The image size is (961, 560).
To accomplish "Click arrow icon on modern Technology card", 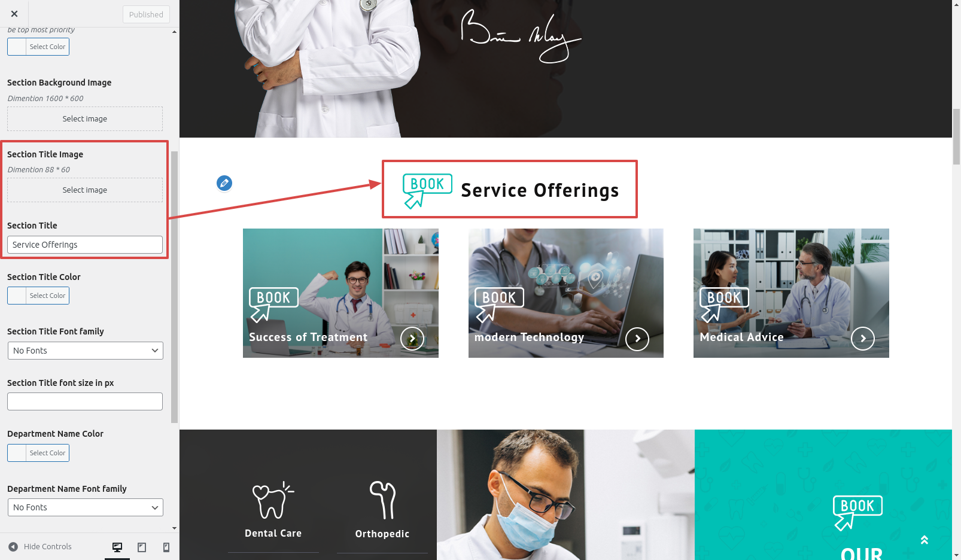I will (637, 339).
